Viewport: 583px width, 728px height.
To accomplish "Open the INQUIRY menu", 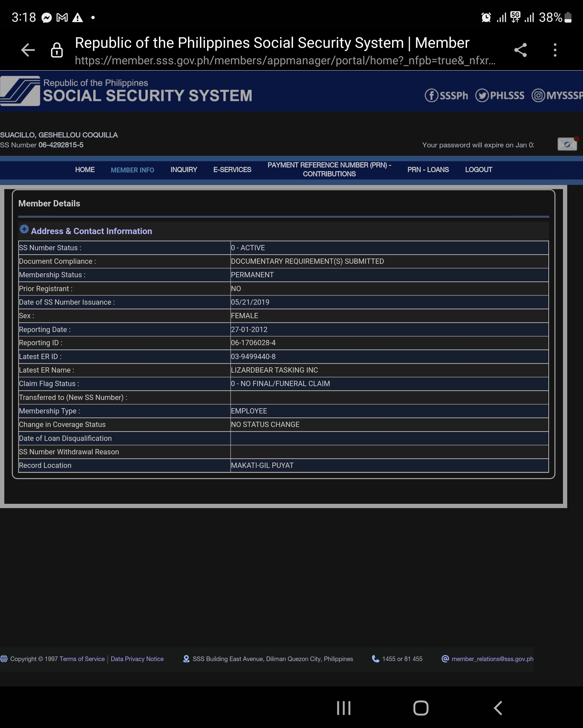I will coord(184,170).
